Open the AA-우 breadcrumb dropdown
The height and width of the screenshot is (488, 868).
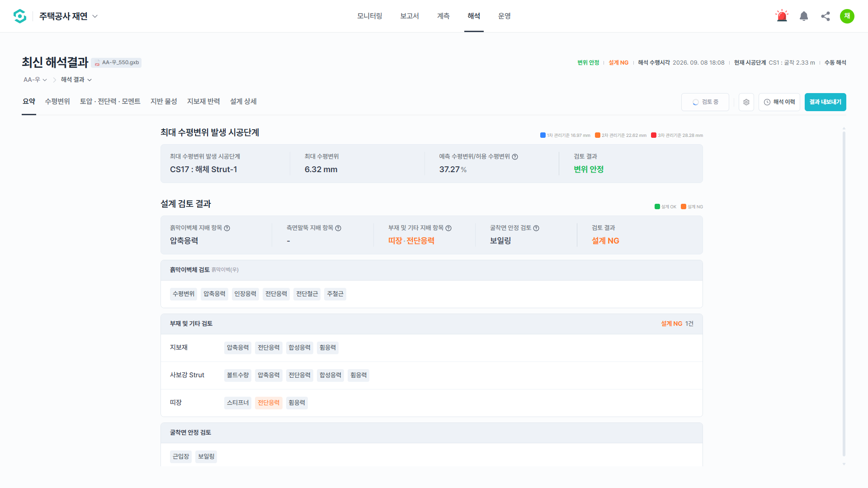[x=35, y=80]
